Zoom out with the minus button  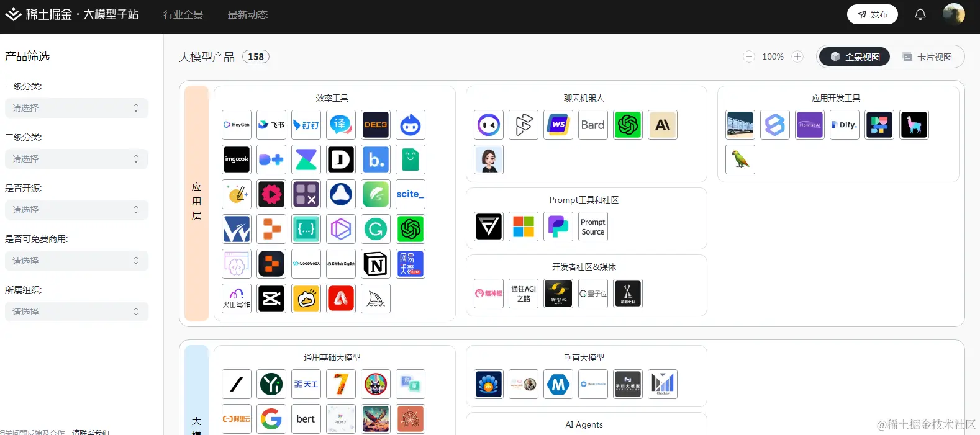pyautogui.click(x=749, y=56)
